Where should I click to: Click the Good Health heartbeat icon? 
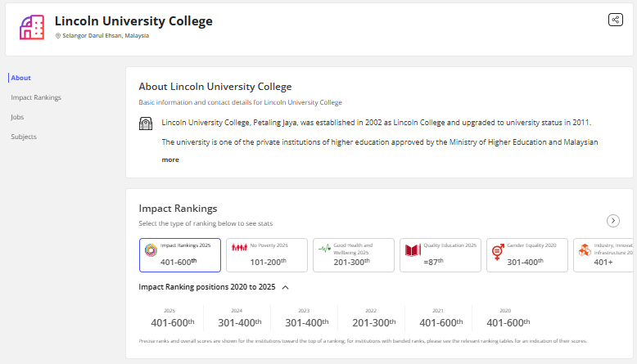tap(324, 248)
